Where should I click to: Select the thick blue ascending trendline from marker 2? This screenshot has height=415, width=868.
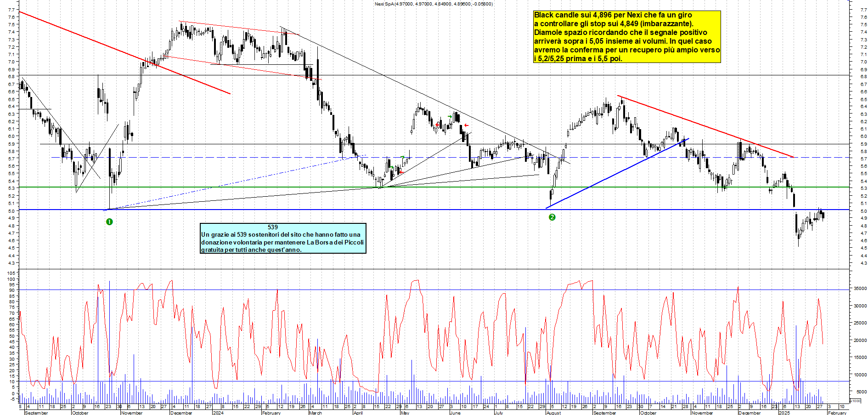tap(617, 173)
